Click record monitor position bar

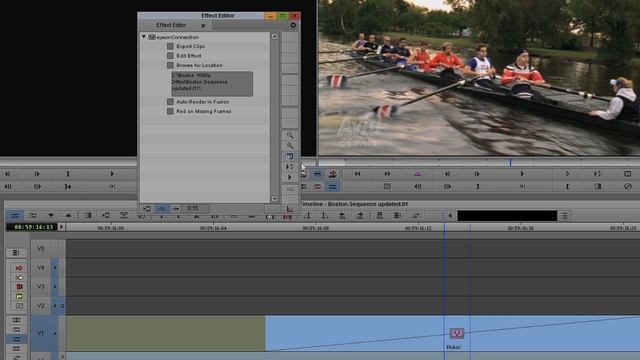coord(479,162)
